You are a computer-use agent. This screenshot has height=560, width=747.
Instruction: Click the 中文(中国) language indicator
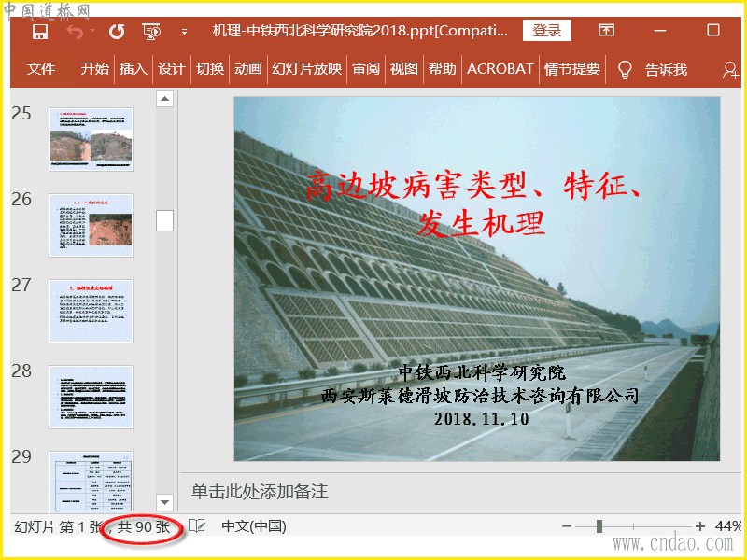click(254, 526)
